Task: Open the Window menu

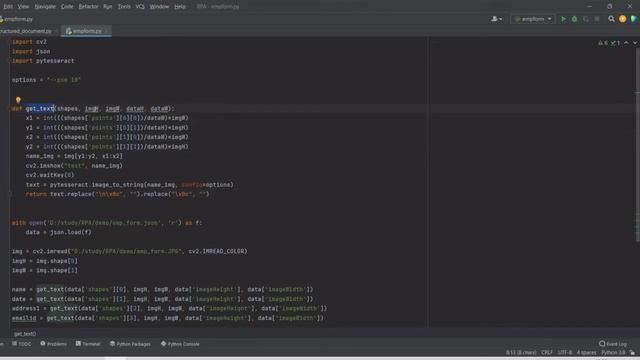Action: pyautogui.click(x=159, y=7)
